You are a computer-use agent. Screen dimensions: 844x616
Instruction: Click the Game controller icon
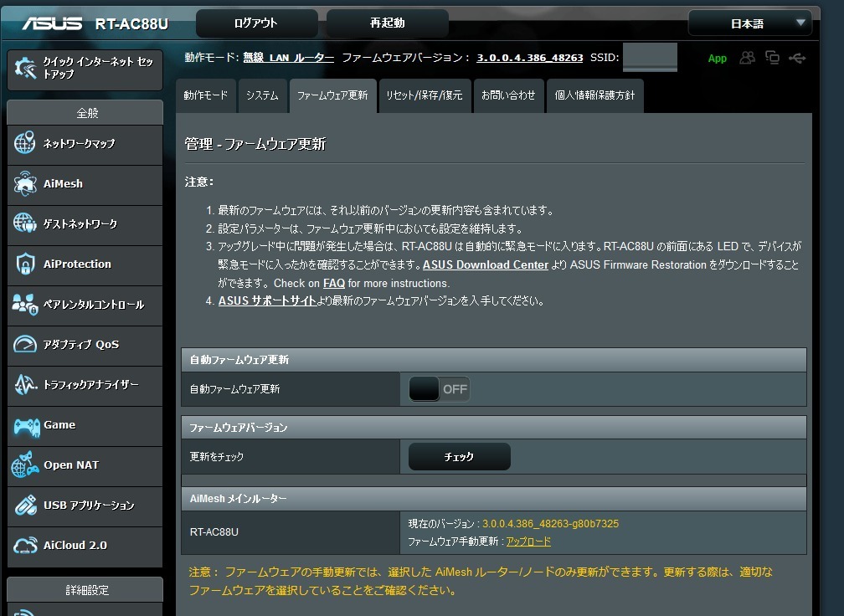click(27, 427)
